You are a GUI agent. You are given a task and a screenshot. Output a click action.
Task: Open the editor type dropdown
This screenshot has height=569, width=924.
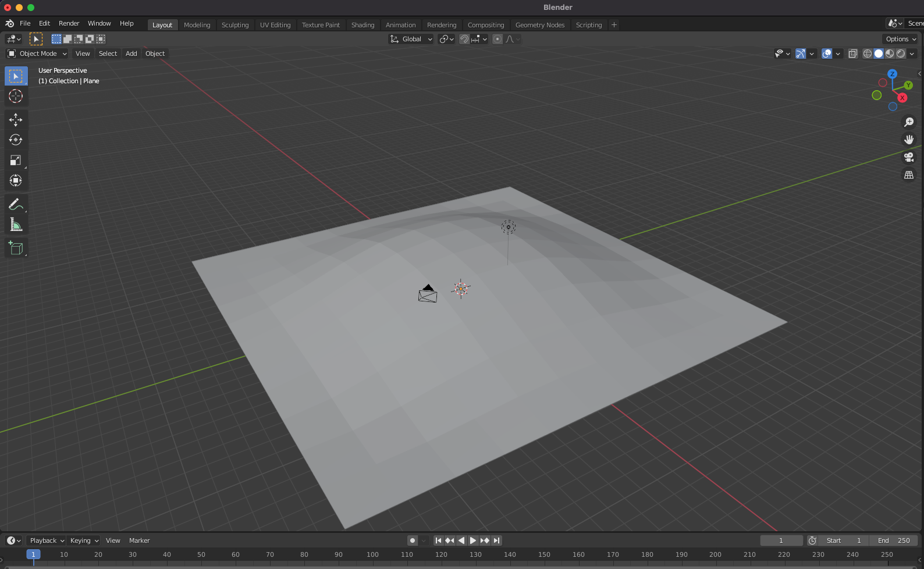pyautogui.click(x=13, y=39)
